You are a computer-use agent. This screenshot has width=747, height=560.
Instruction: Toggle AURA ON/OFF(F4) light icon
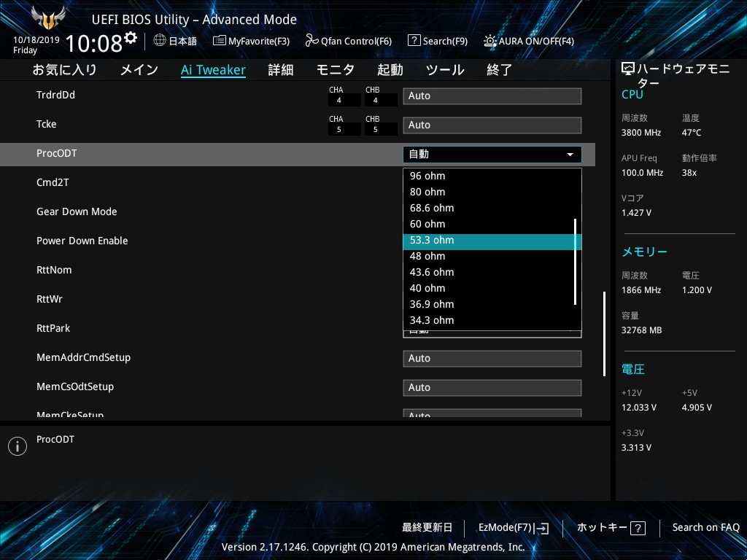pyautogui.click(x=489, y=41)
